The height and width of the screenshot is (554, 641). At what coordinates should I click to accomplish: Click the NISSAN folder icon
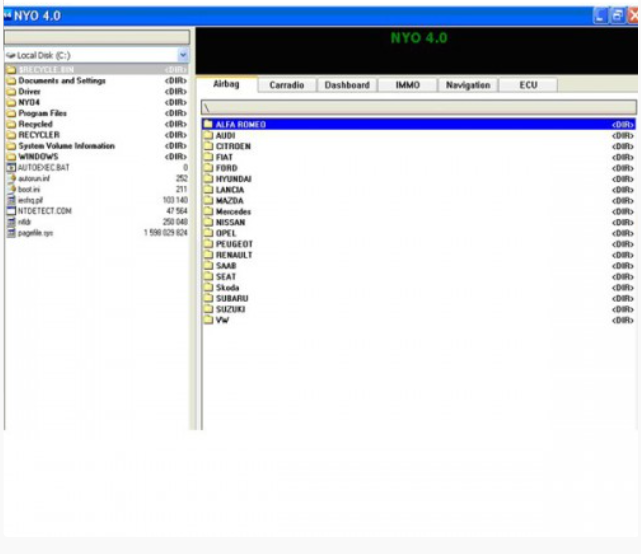[208, 222]
